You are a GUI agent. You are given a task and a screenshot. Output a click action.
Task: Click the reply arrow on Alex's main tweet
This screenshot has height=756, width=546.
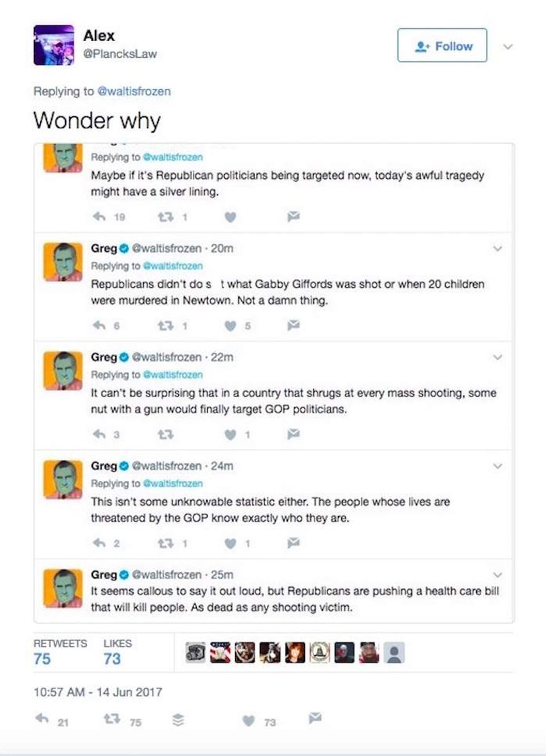(x=42, y=719)
